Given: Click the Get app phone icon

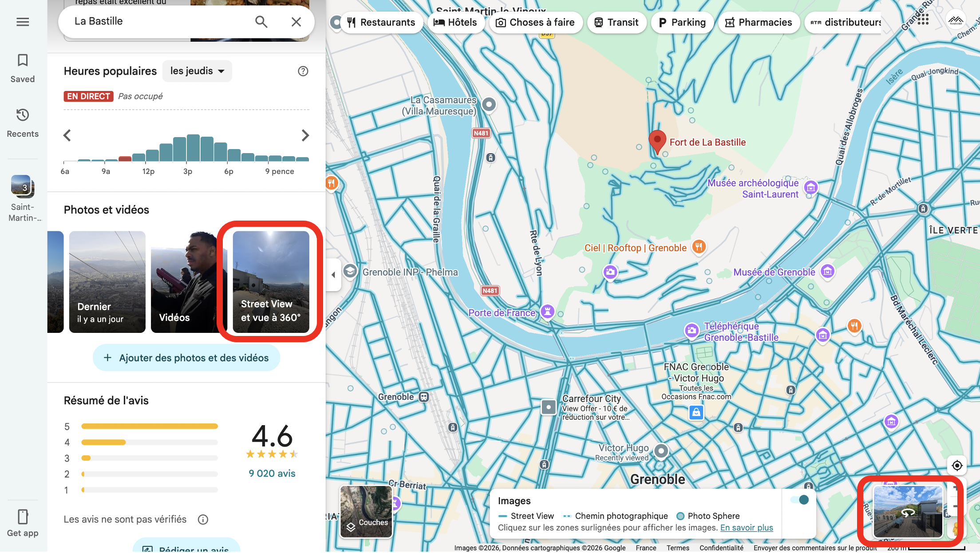Looking at the screenshot, I should (23, 522).
